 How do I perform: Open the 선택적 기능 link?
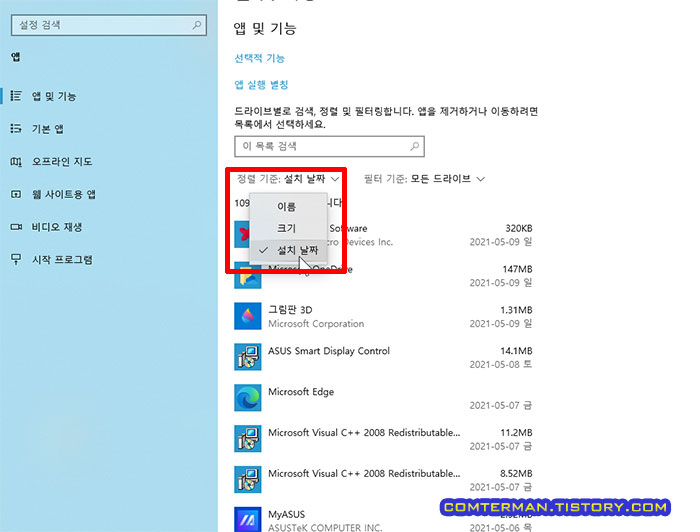(x=259, y=58)
